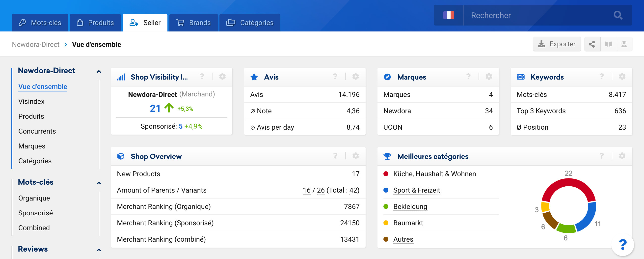Open Concurrents in the sidebar
Viewport: 644px width, 259px height.
point(37,131)
